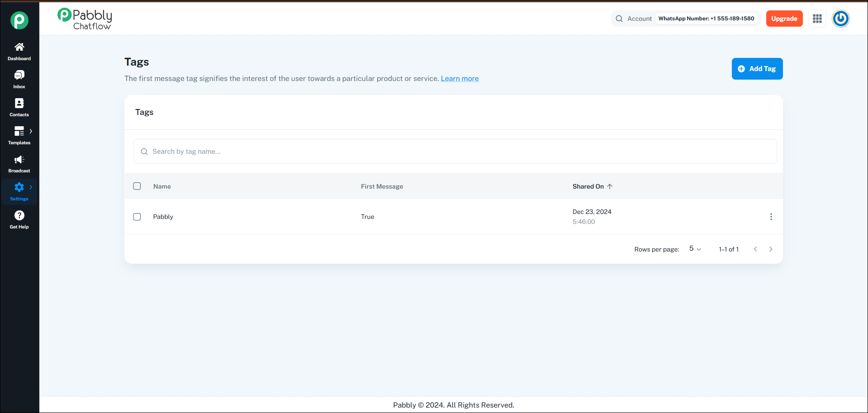Click the green Pabbly logo in sidebar

(19, 20)
